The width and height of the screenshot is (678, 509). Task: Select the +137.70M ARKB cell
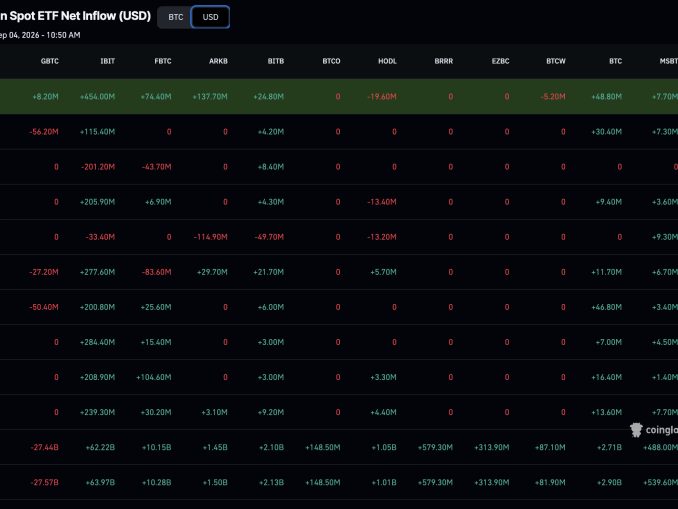[210, 97]
